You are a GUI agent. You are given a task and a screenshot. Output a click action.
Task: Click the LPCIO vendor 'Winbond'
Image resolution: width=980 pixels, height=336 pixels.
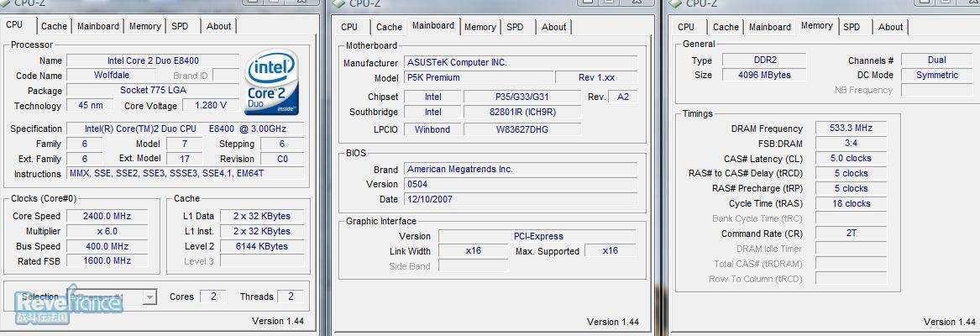pyautogui.click(x=433, y=129)
